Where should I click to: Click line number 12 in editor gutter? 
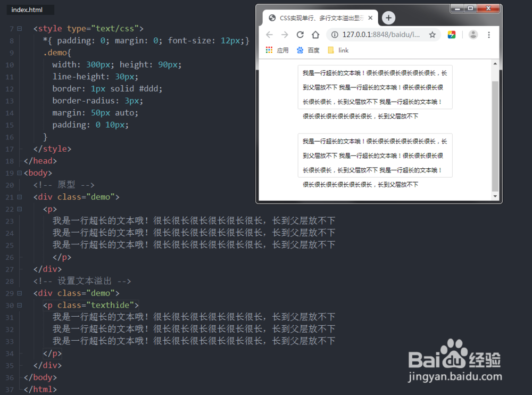pyautogui.click(x=10, y=89)
